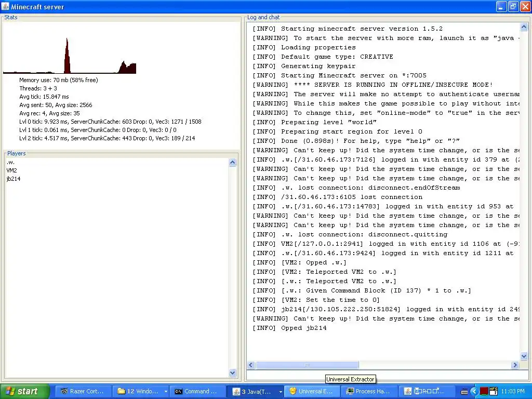Click the 'Lvl 2 tick: 4.517 ms' stat line

point(107,138)
